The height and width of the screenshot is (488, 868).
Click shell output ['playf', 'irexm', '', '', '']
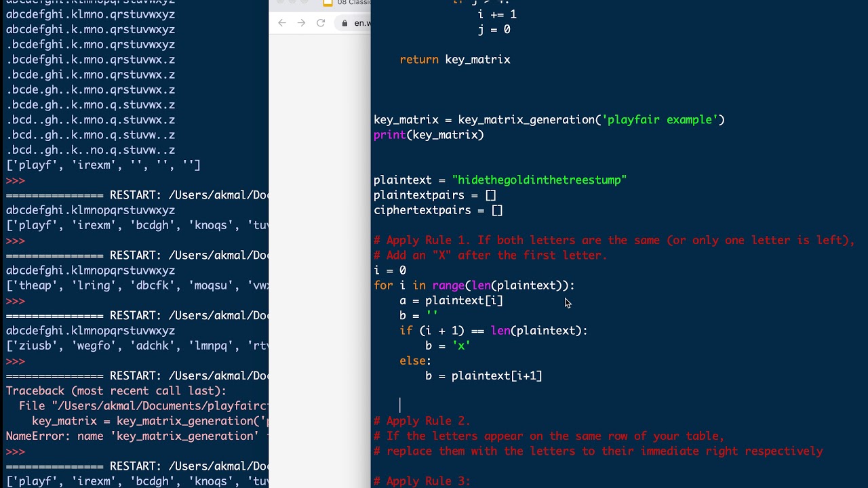pos(103,165)
